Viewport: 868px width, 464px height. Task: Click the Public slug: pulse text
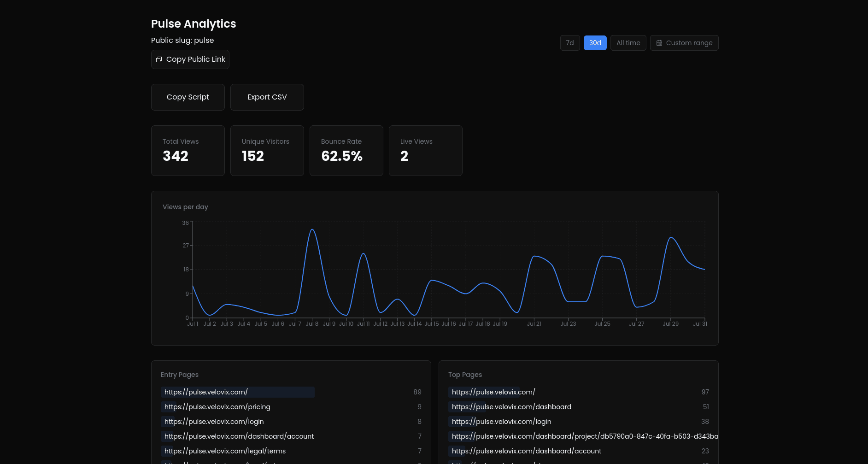coord(182,41)
